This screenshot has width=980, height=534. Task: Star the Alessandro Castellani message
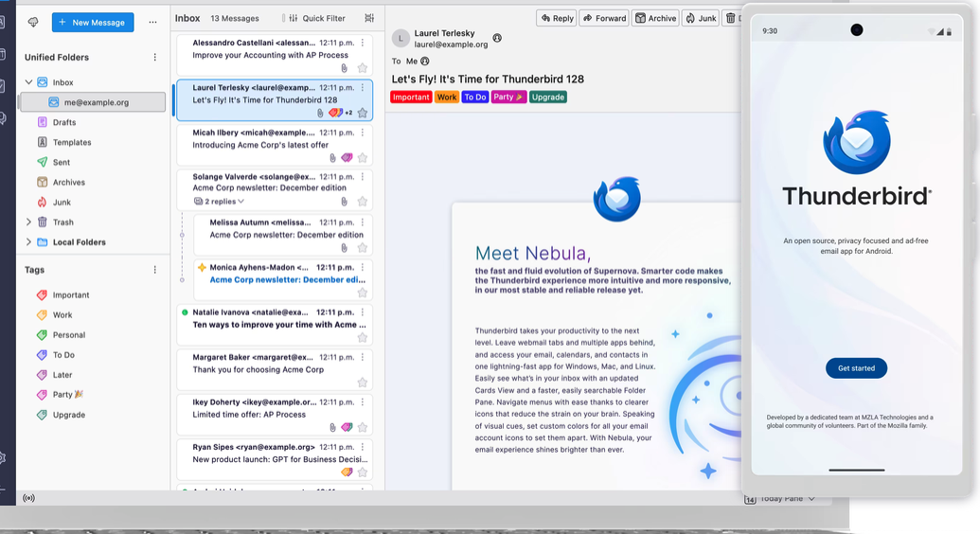[x=362, y=68]
